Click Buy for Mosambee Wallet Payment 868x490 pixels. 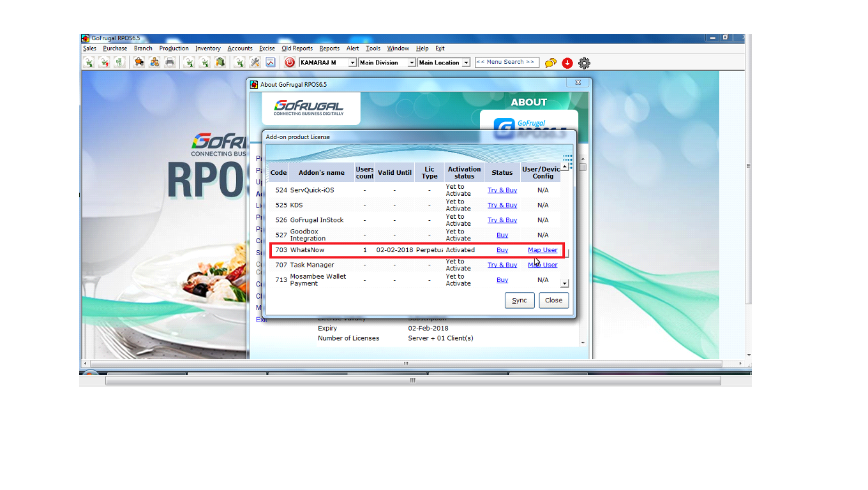(502, 280)
